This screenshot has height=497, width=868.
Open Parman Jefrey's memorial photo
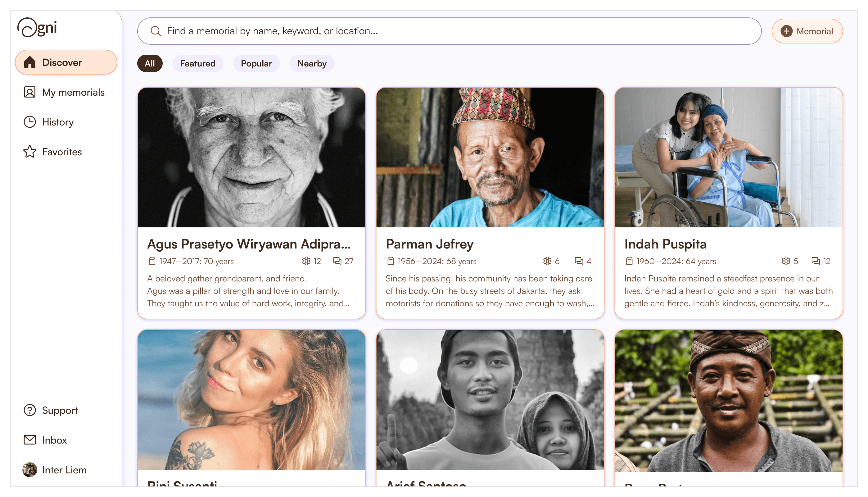tap(490, 157)
